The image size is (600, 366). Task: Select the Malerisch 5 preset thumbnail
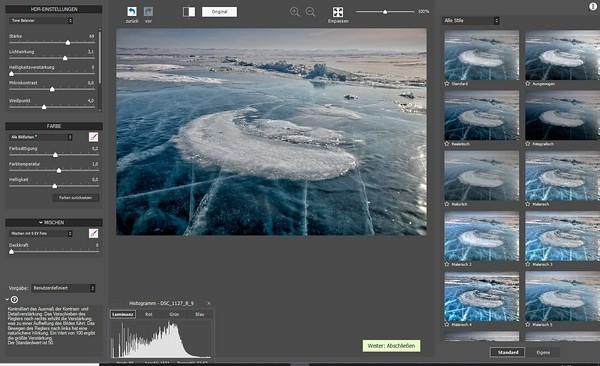(562, 296)
